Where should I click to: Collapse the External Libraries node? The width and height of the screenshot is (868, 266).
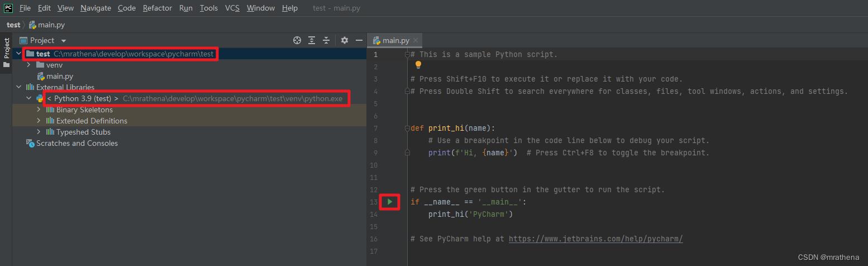click(x=19, y=87)
